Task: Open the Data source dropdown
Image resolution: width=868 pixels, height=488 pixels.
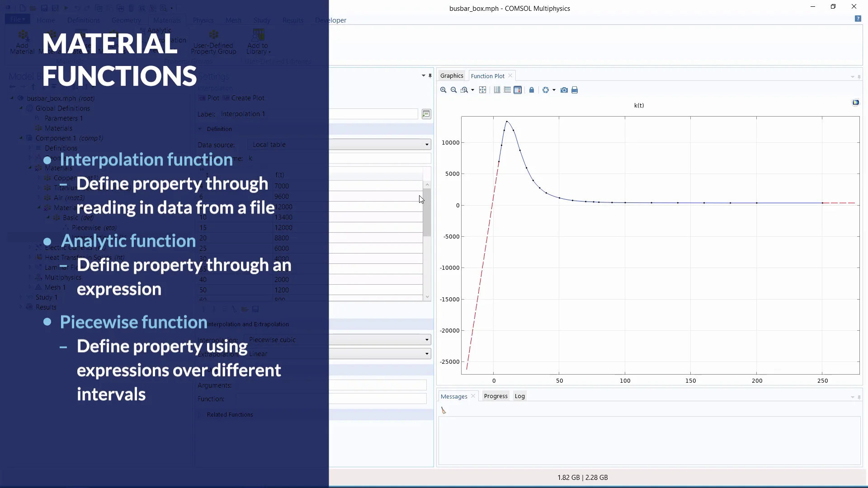Action: [x=339, y=145]
